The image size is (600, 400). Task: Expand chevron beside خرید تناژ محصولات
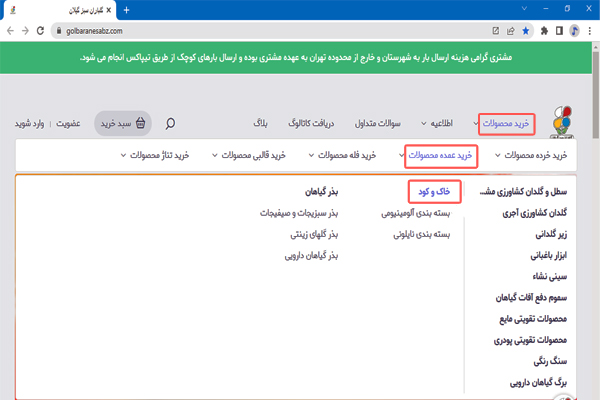123,155
